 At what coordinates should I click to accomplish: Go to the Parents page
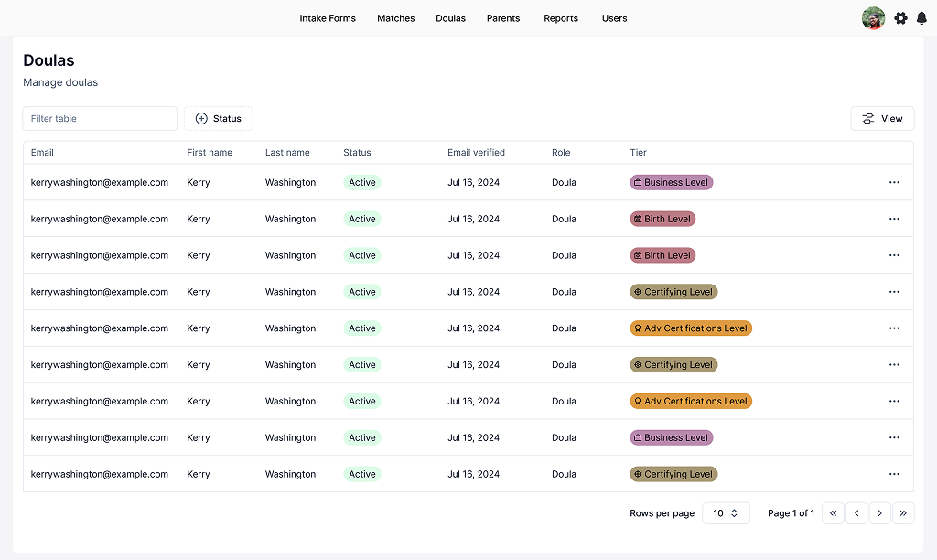[503, 18]
